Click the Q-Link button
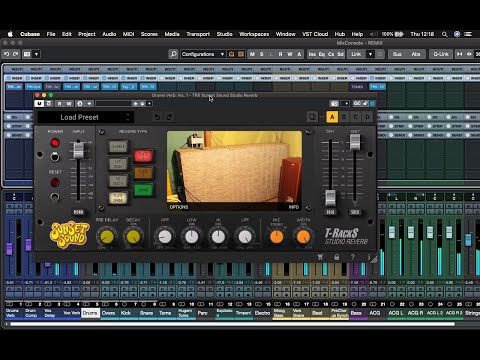Screen dimensions: 480x360 point(441,54)
